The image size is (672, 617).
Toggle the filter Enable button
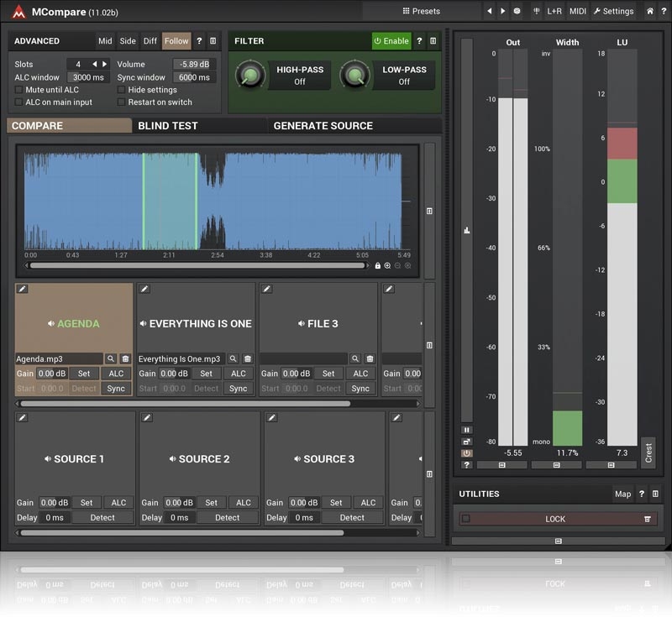(391, 41)
